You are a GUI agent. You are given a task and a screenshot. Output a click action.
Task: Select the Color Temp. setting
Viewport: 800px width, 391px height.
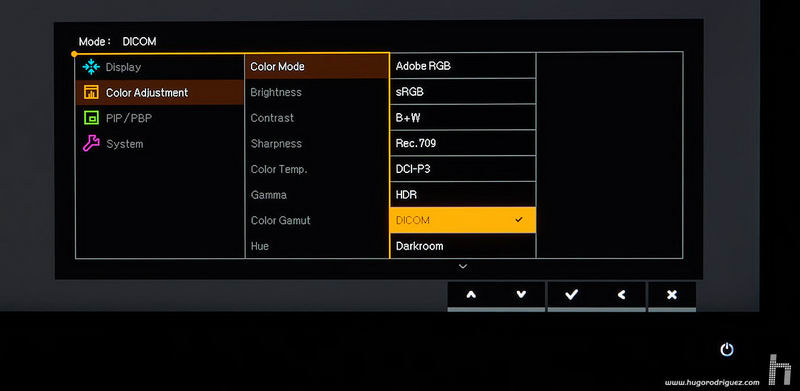[x=317, y=169]
